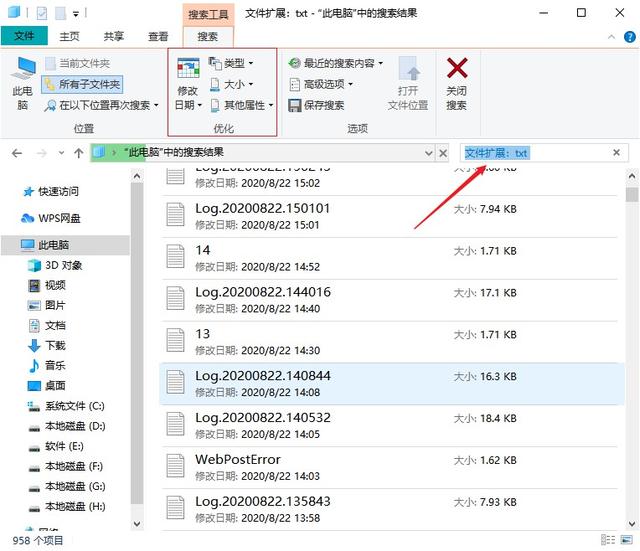Screen dimensions: 640x551
Task: Switch to details view icon
Action: [608, 540]
